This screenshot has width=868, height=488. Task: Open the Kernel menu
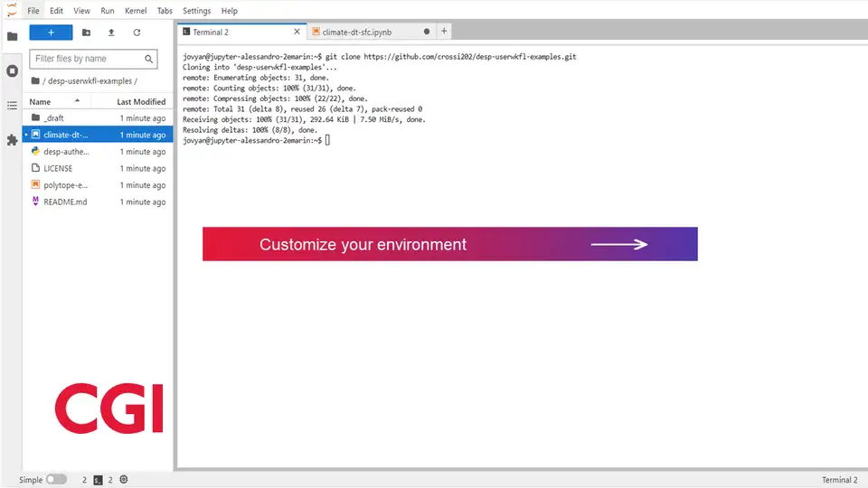(135, 11)
